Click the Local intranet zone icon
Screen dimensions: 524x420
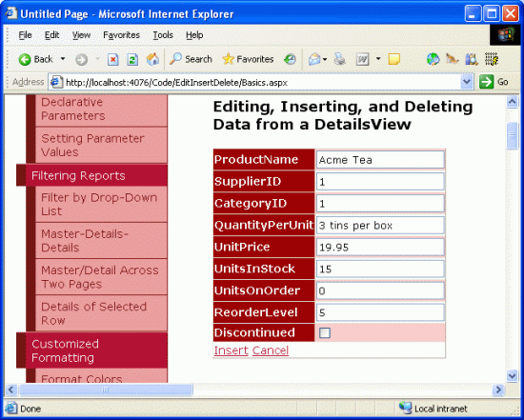click(x=405, y=408)
